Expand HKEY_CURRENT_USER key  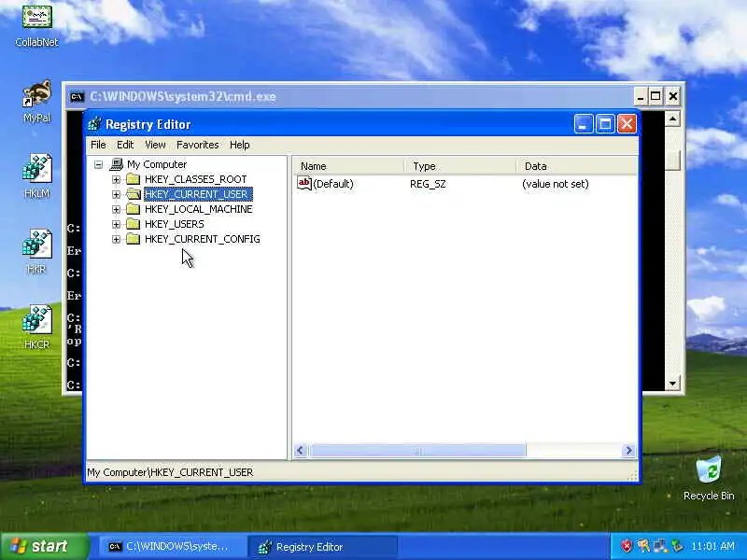pos(116,194)
